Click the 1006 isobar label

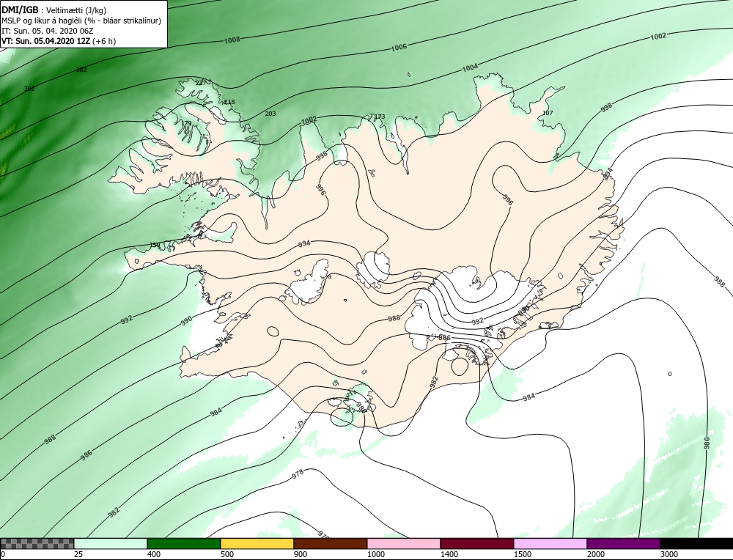coord(399,47)
